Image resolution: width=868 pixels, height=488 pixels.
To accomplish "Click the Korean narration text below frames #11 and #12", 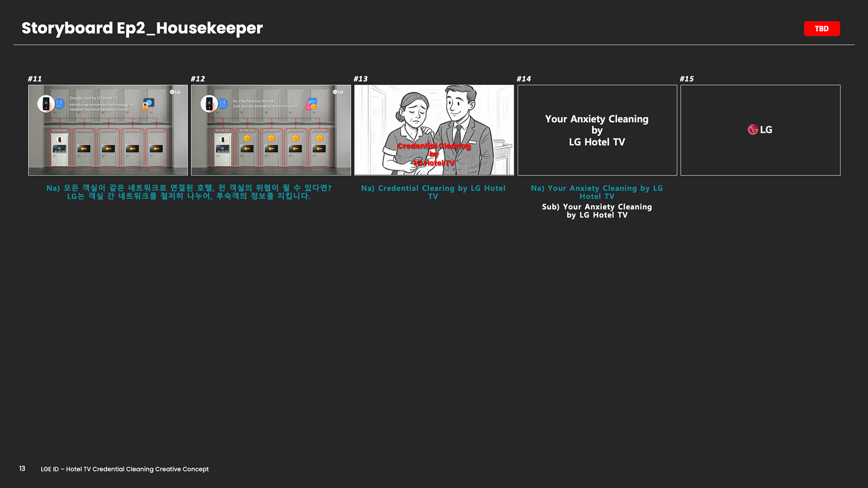I will [x=189, y=192].
